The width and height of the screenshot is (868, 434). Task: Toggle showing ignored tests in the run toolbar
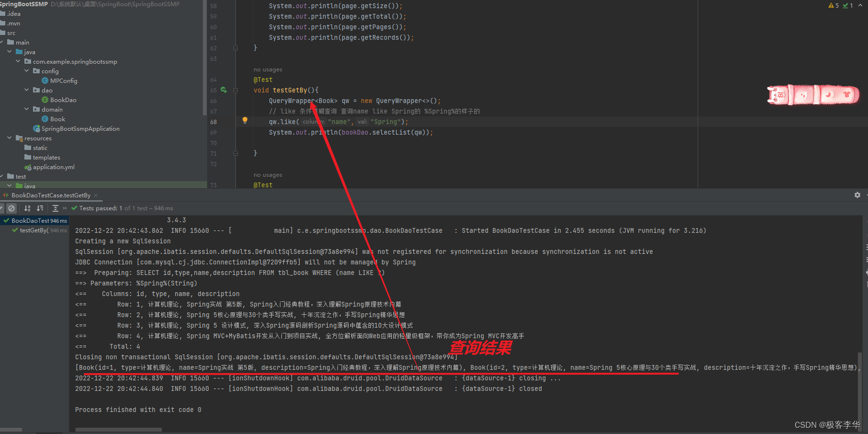click(x=11, y=208)
